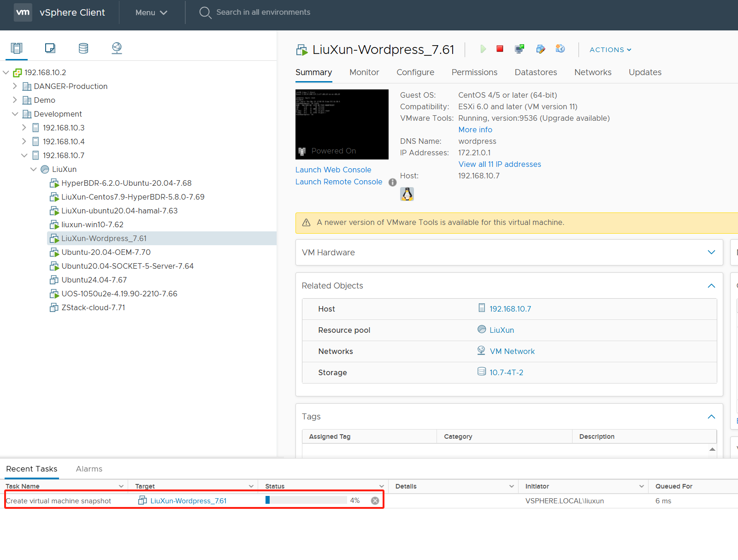Click the VM console thumbnail preview
Screen dimensions: 738x560
[342, 124]
